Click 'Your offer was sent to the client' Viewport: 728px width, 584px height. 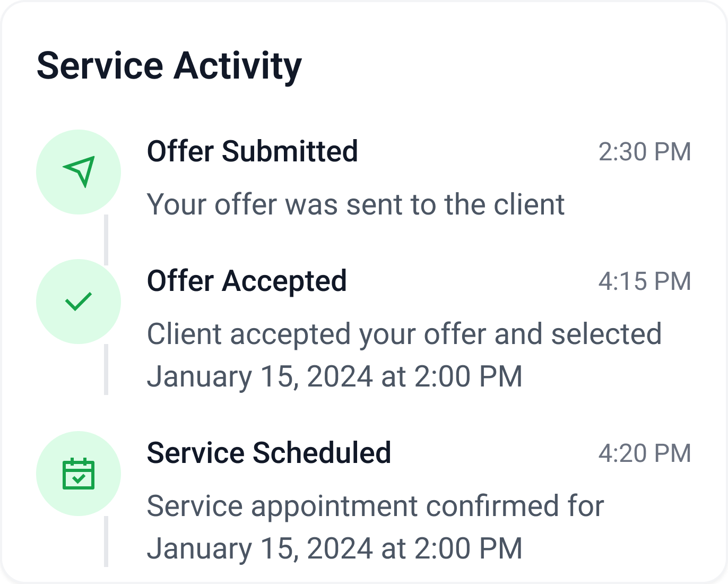coord(356,204)
